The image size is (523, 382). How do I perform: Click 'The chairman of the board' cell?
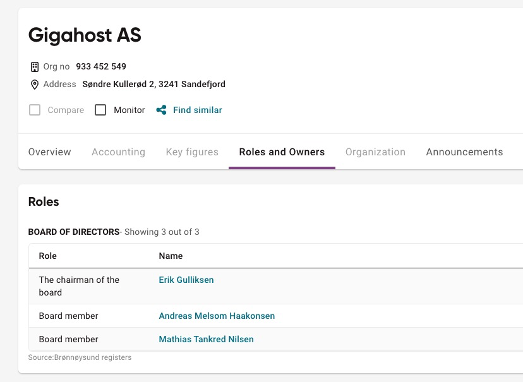79,286
